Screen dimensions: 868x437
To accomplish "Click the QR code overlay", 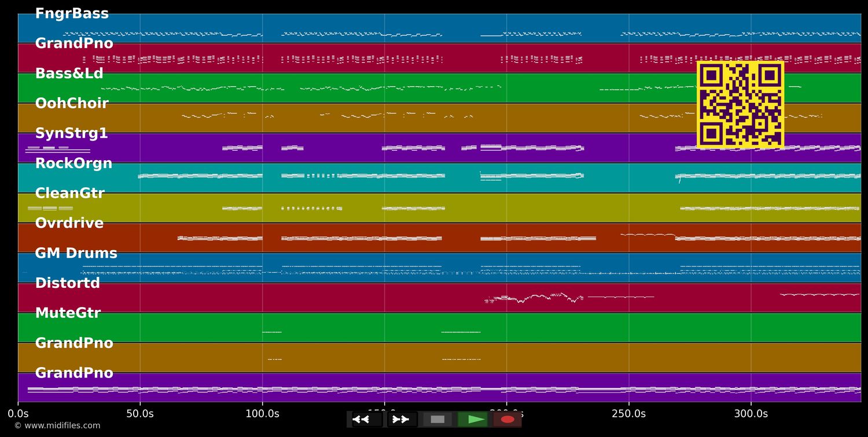I will (740, 105).
